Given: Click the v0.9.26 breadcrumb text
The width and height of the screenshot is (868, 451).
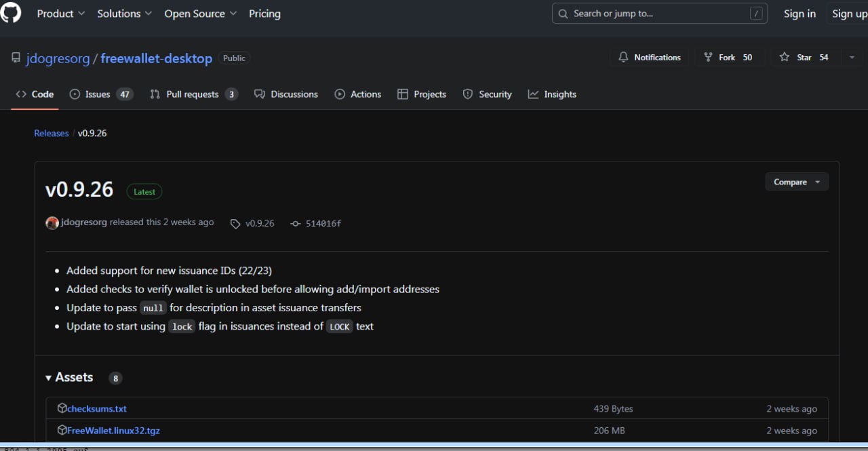Looking at the screenshot, I should tap(92, 134).
